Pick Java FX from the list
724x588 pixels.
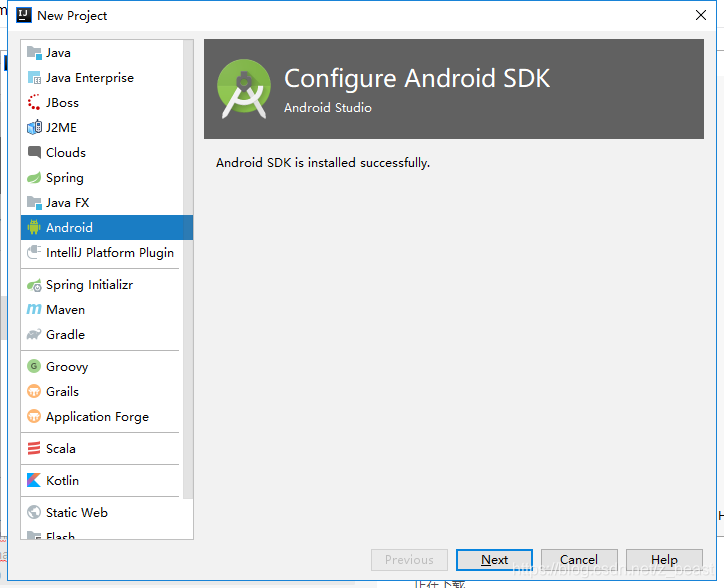pos(102,203)
